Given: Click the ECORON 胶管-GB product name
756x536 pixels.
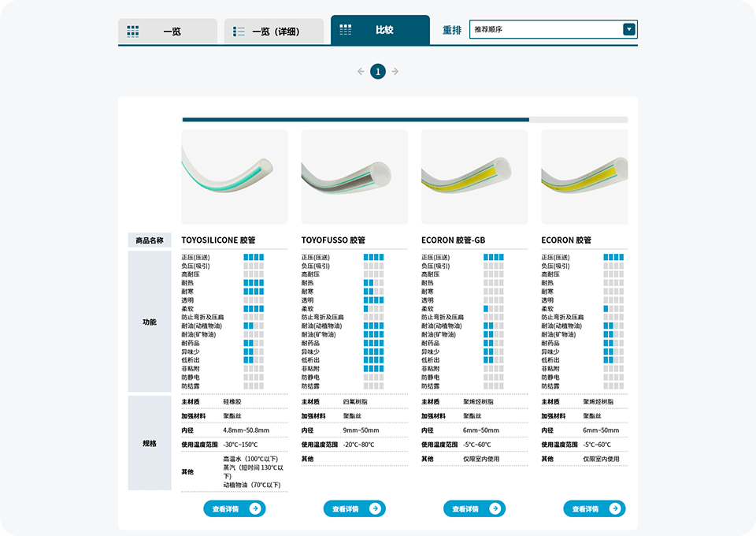Looking at the screenshot, I should [454, 240].
